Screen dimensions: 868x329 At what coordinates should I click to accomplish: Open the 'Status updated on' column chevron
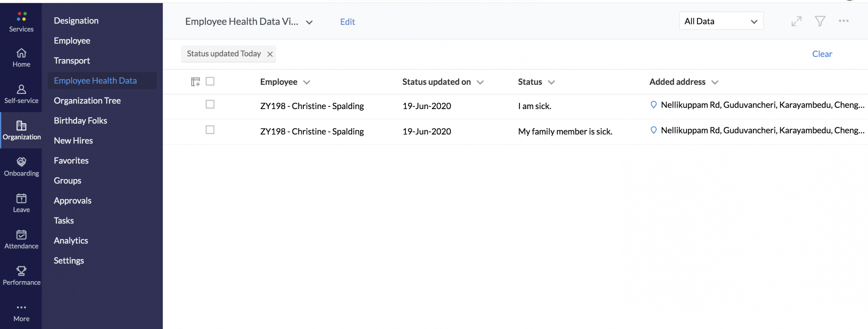[x=480, y=82]
